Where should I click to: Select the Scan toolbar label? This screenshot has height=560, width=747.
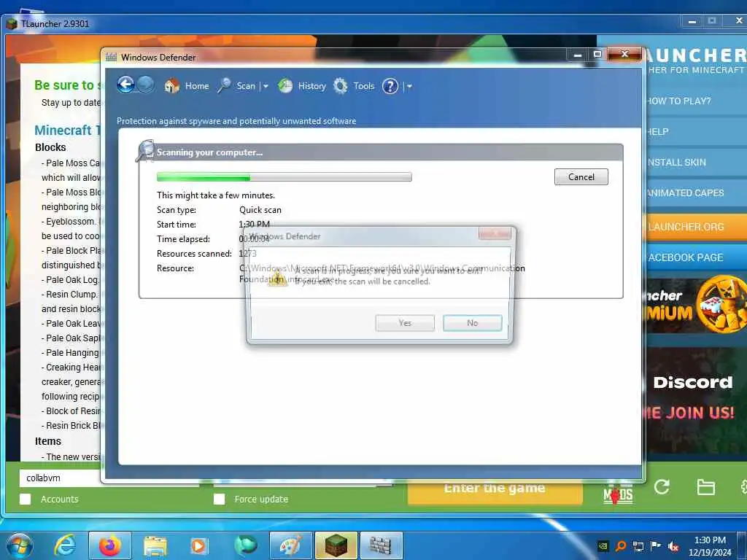[246, 86]
